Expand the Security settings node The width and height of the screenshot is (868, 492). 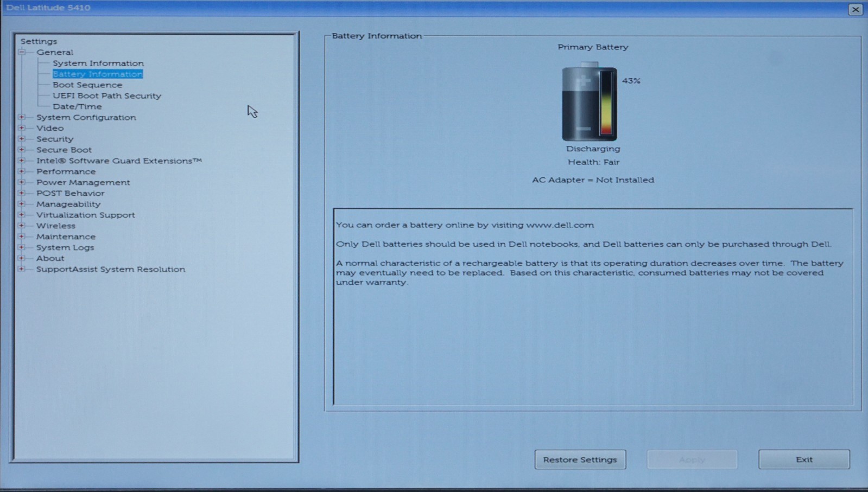click(x=22, y=139)
